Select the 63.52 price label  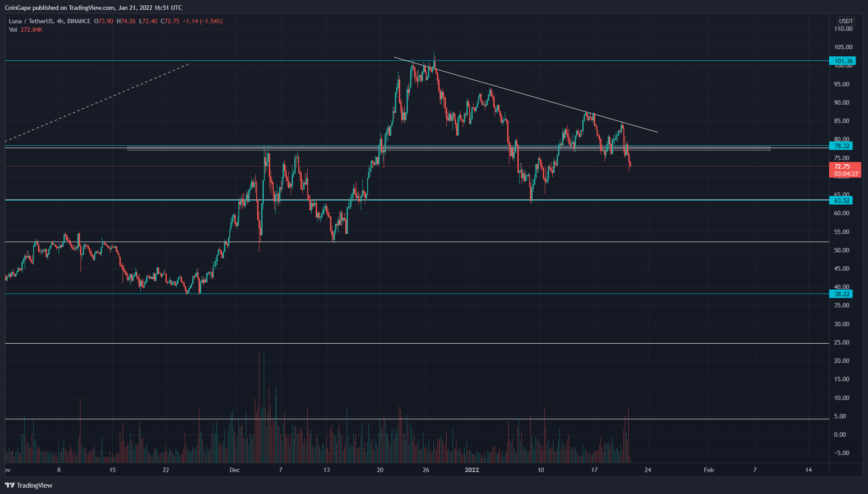pos(842,200)
